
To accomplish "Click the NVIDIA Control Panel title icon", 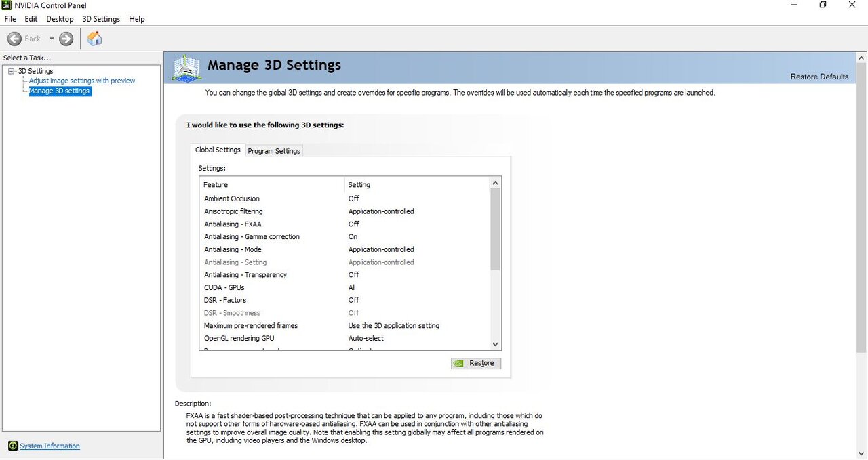I will point(6,5).
